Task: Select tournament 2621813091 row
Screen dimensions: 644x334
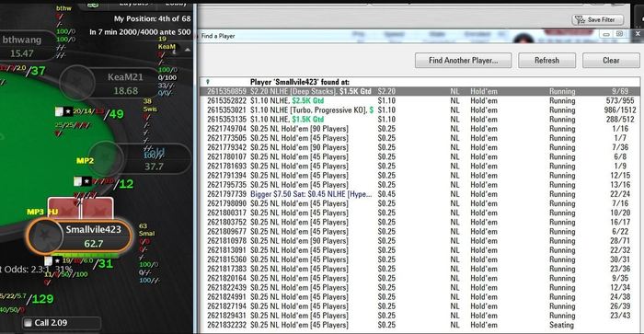Action: 420,250
